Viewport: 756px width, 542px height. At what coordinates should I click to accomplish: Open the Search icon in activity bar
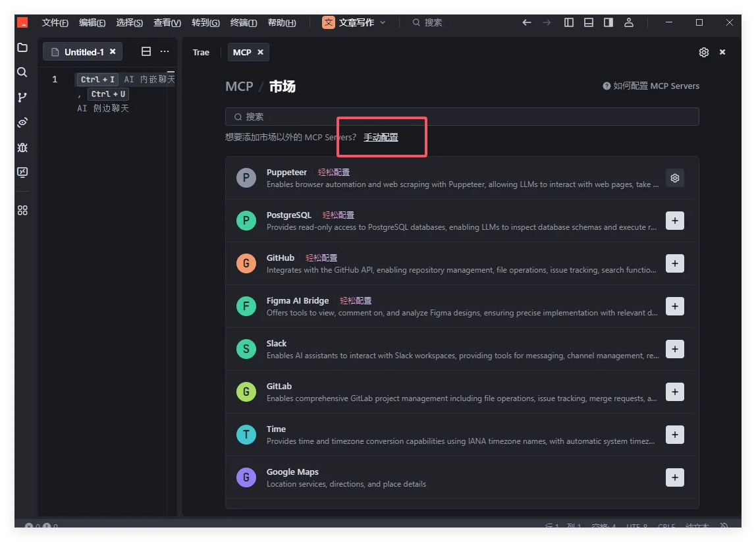(x=22, y=72)
